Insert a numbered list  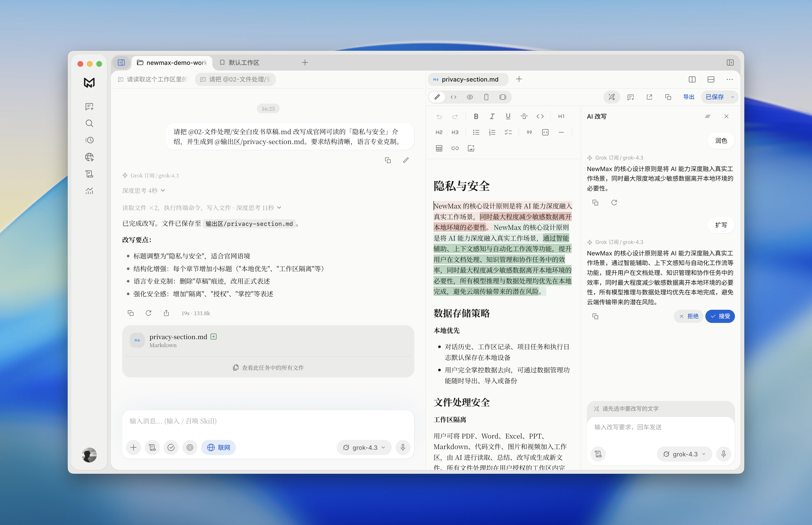tap(492, 132)
